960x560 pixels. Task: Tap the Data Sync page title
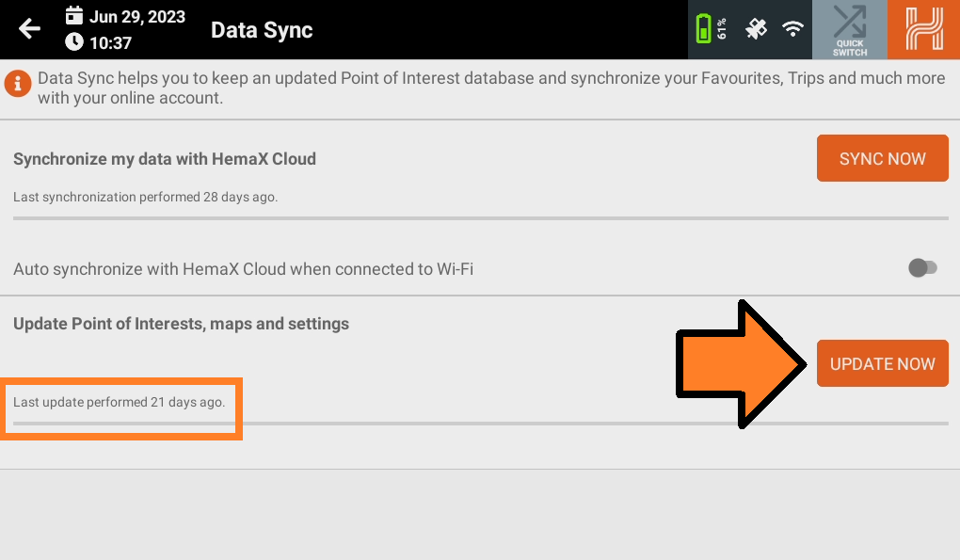pos(262,30)
